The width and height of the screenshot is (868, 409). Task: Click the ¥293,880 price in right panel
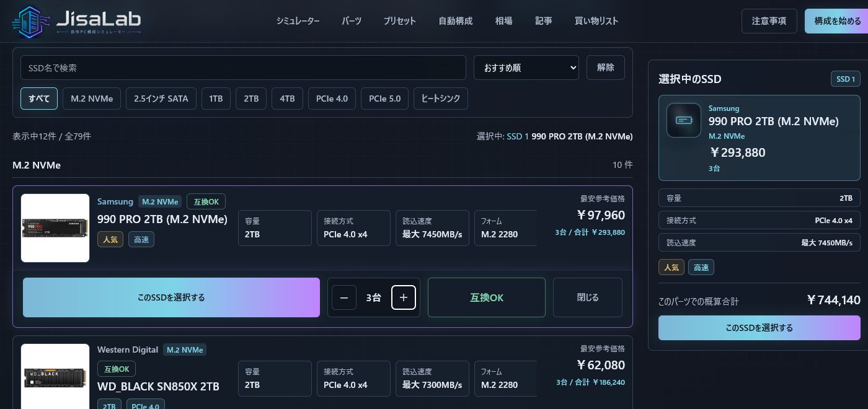click(738, 152)
